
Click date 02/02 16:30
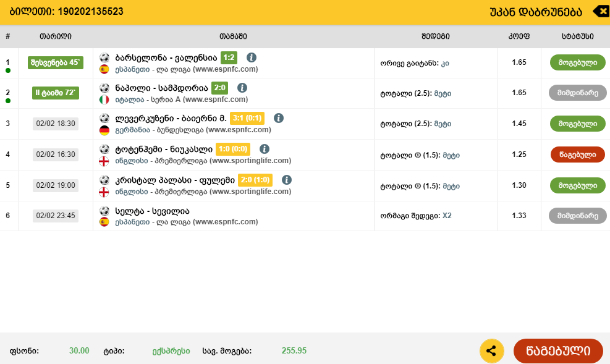(x=56, y=154)
